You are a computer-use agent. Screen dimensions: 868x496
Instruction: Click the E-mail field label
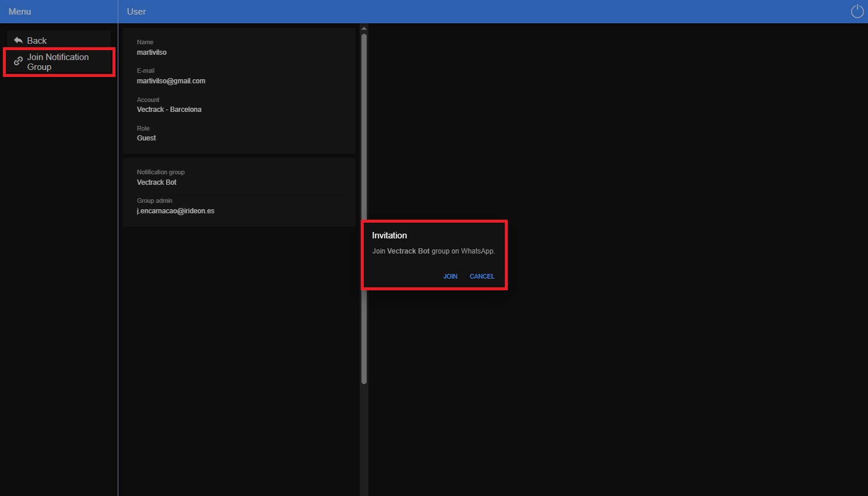(x=146, y=71)
